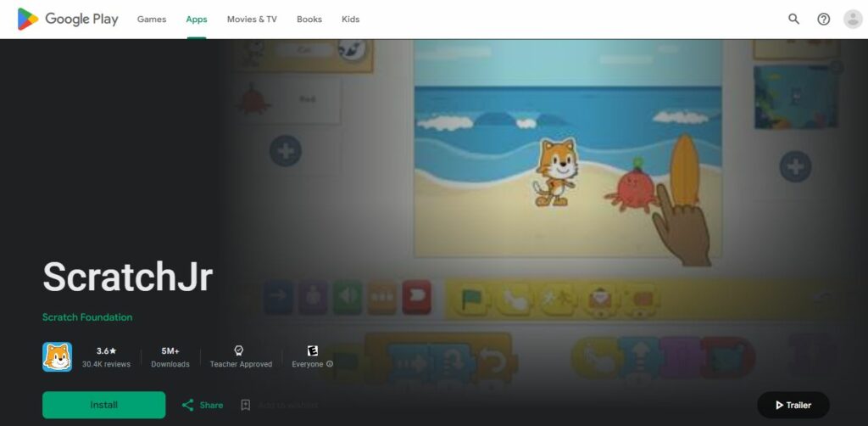The image size is (868, 426).
Task: Click the Everyone rating E icon
Action: click(313, 350)
